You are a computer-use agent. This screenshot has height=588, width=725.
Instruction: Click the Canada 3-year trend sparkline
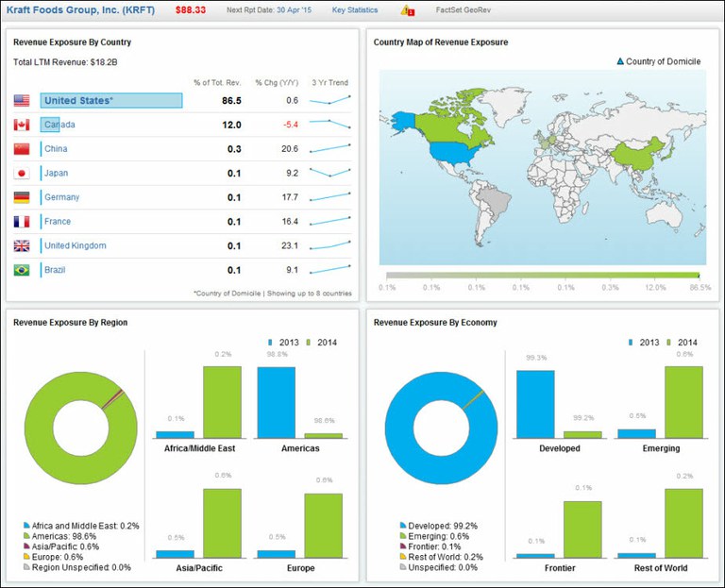click(329, 124)
